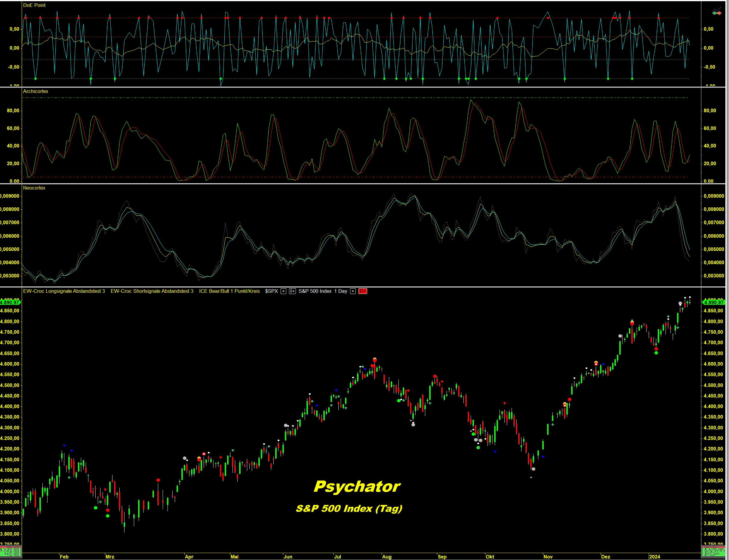Image resolution: width=729 pixels, height=560 pixels.
Task: Click the Aug marker on time axis
Action: (387, 557)
